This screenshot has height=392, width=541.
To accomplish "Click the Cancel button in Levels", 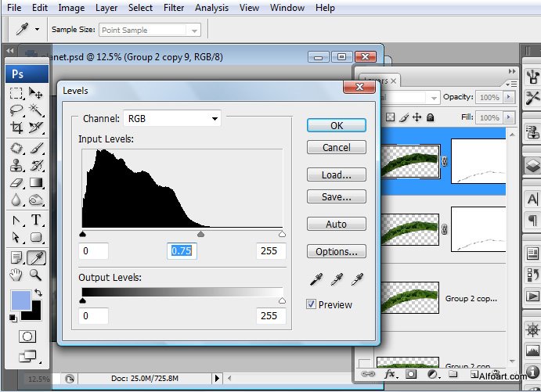I will [336, 147].
